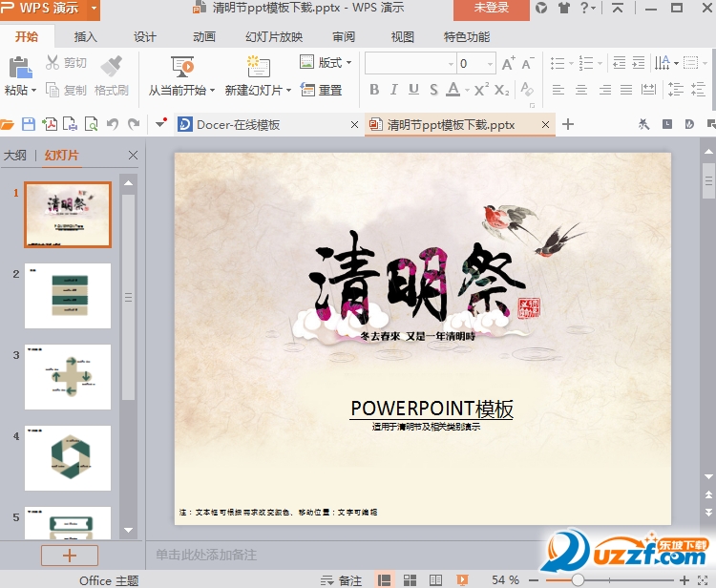Open the 插入 ribbon tab
Viewport: 716px width, 588px height.
pyautogui.click(x=85, y=36)
